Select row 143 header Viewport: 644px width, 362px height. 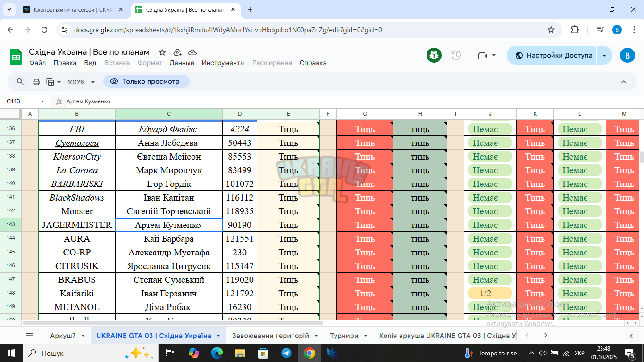pos(11,225)
